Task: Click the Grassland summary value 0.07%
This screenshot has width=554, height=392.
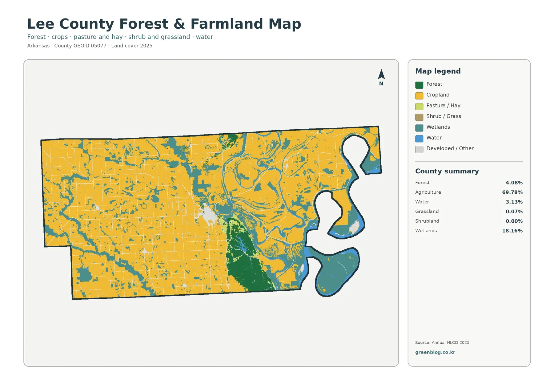Action: pos(514,212)
